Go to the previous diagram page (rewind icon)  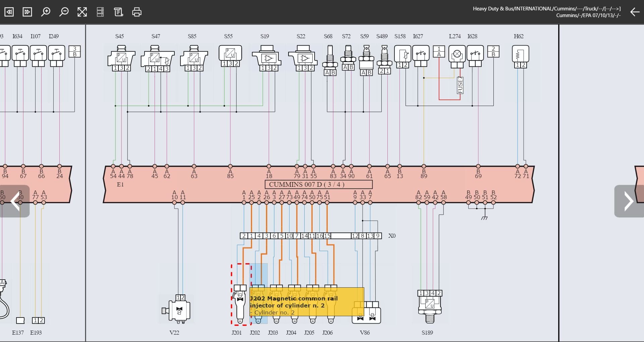pyautogui.click(x=9, y=12)
